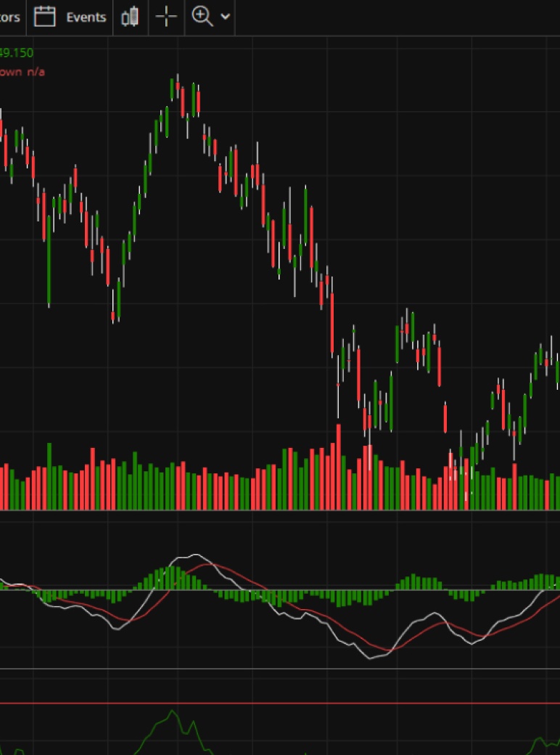Click the partially visible Indicators button
560x755 pixels.
coord(10,17)
